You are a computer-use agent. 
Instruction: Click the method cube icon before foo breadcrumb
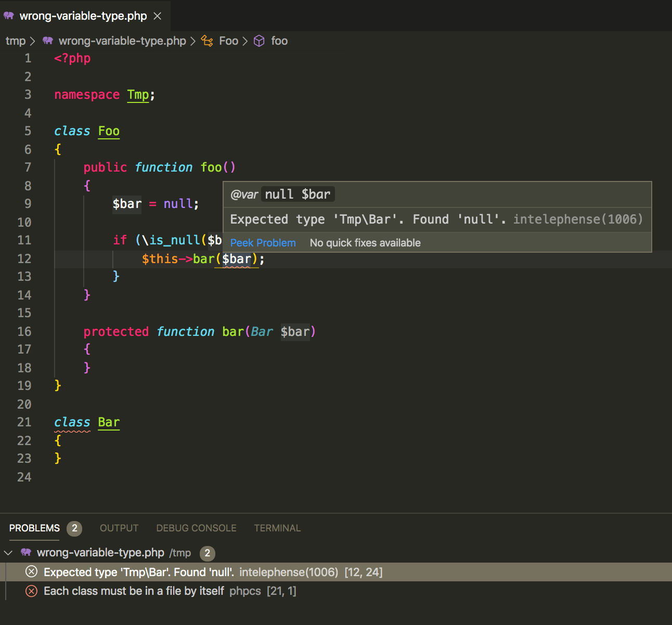click(x=259, y=41)
